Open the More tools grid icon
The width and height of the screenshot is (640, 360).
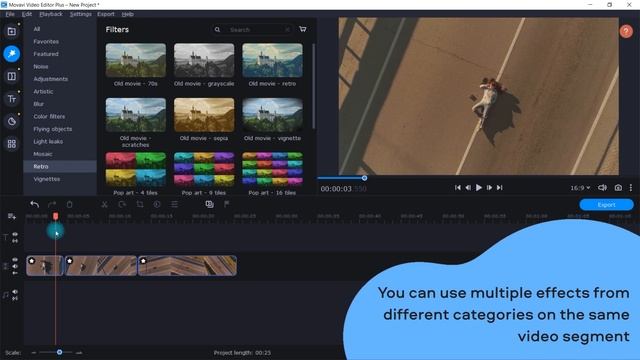11,144
